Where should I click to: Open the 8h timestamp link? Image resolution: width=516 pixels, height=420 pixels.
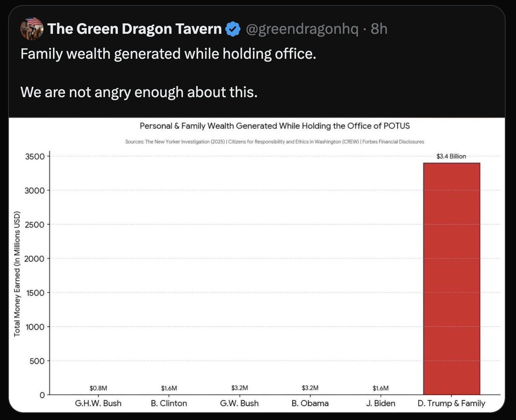pyautogui.click(x=379, y=29)
